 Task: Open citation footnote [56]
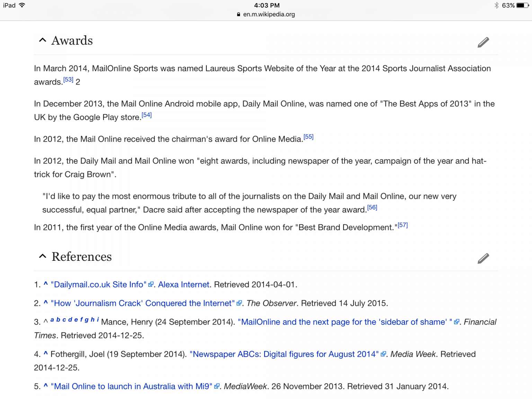pos(372,207)
